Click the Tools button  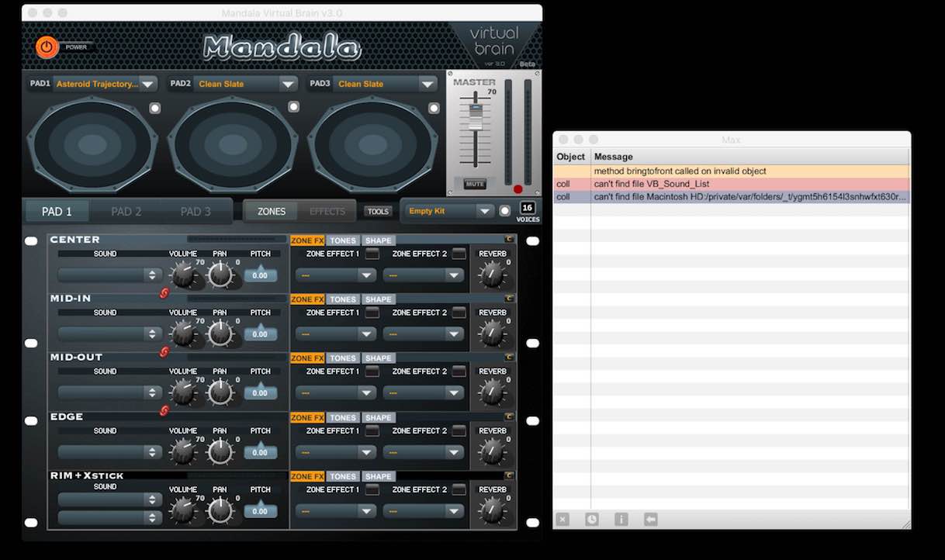pos(378,211)
